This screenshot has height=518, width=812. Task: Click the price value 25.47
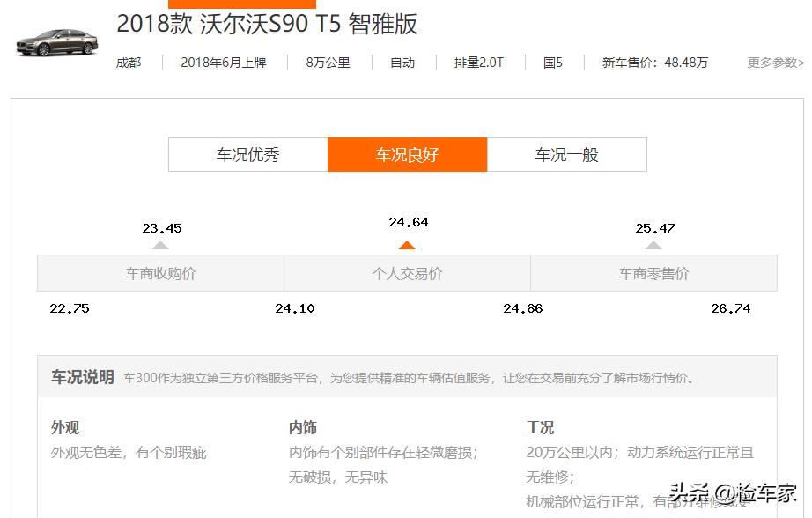(655, 228)
